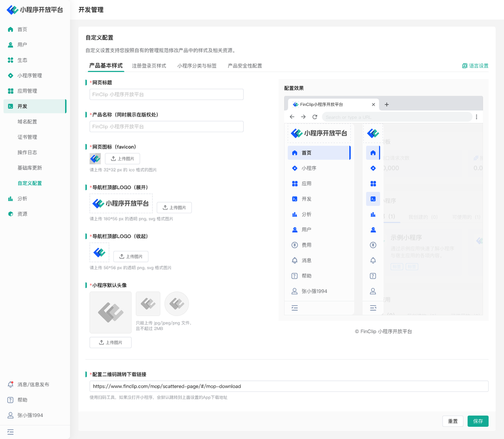Collapse the 开发 menu section

(x=35, y=106)
